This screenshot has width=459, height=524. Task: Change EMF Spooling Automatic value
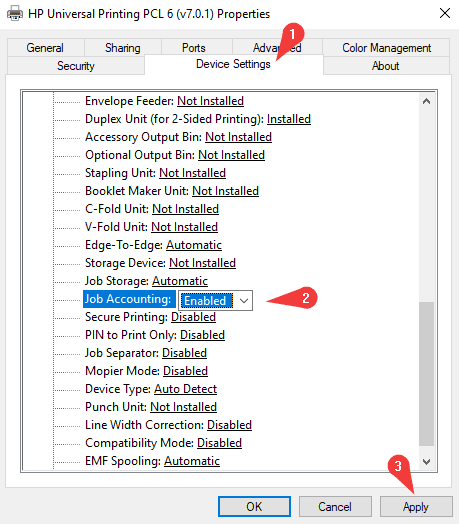tap(192, 461)
